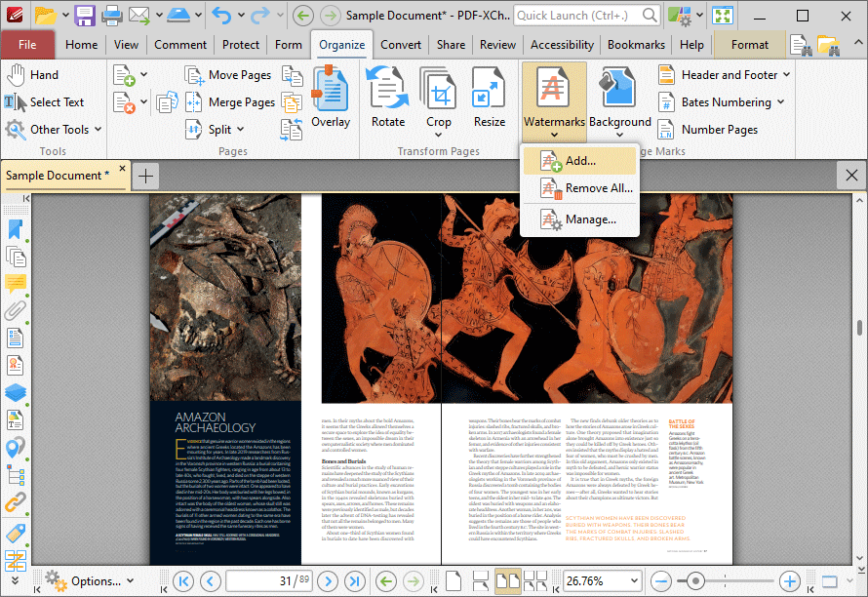Click the Overlay tool
This screenshot has width=868, height=597.
pyautogui.click(x=331, y=96)
